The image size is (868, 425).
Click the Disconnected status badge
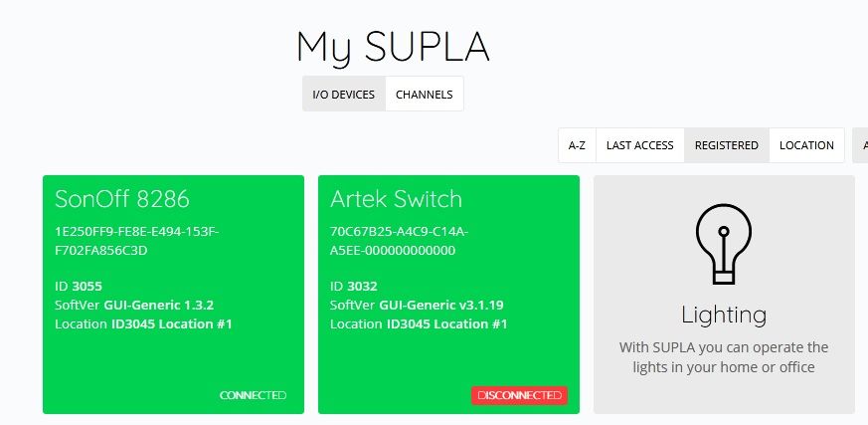click(x=519, y=396)
